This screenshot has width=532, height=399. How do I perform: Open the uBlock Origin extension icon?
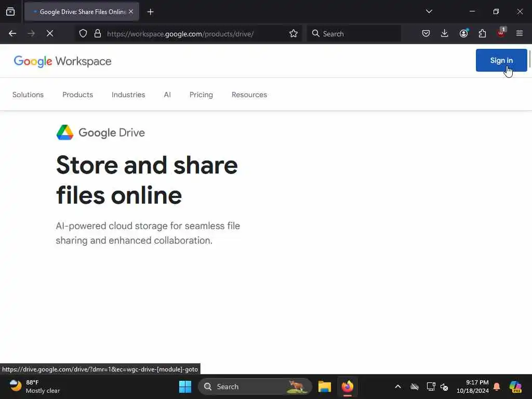tap(501, 33)
